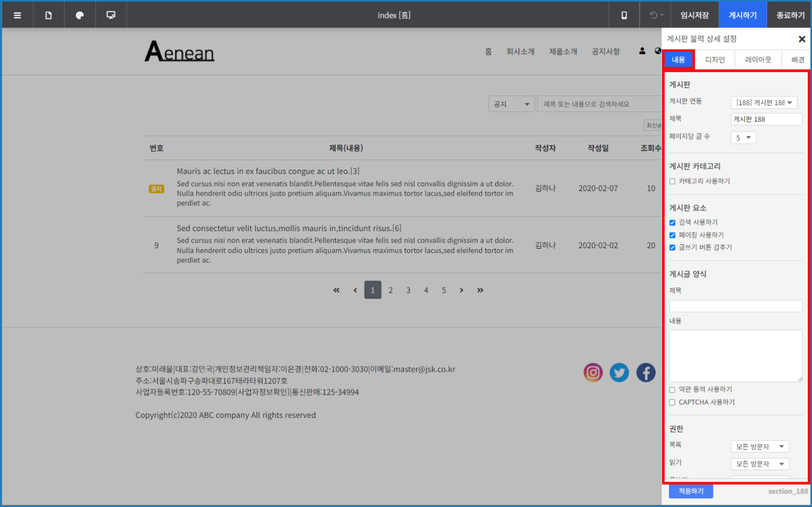Switch to the 디자인 tab

tap(714, 60)
